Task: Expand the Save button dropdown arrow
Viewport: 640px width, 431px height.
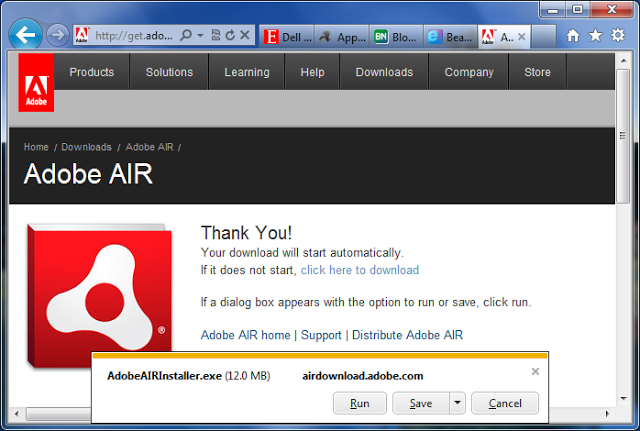Action: (x=458, y=403)
